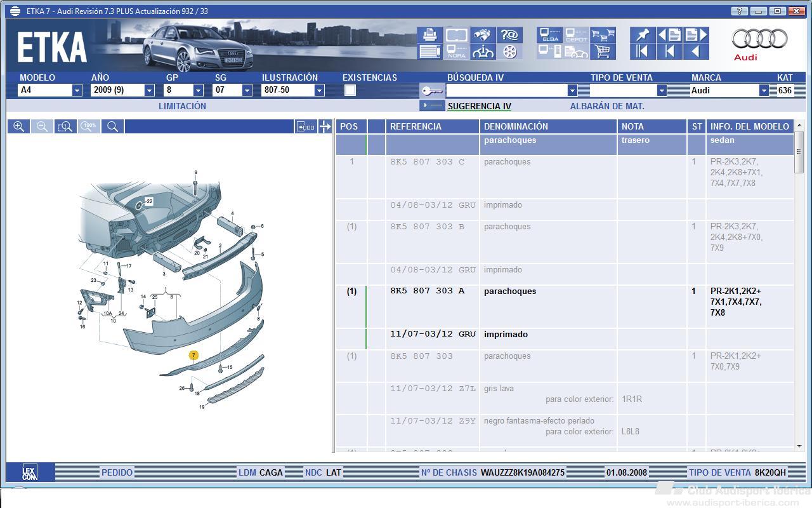
Task: Open the Tipo de venta dropdown
Action: (662, 90)
